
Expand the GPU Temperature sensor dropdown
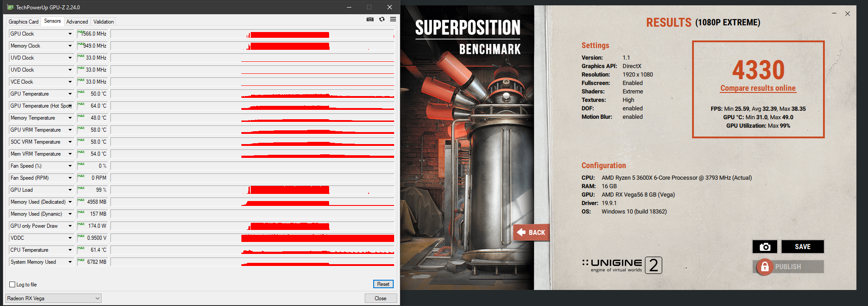click(70, 94)
